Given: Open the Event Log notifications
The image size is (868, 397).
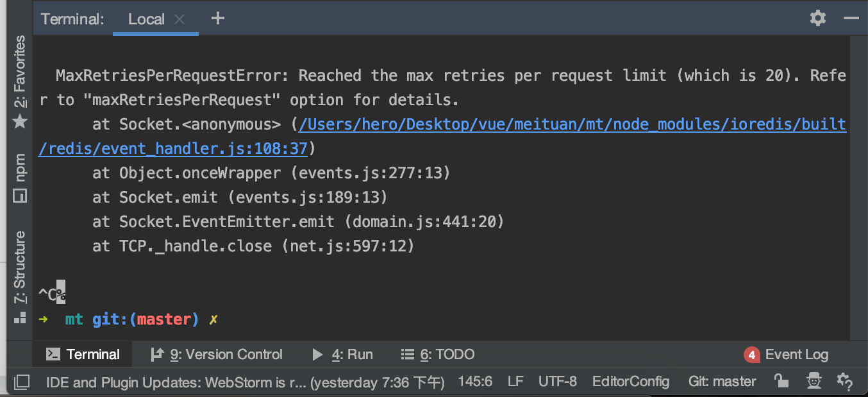Looking at the screenshot, I should coord(787,355).
